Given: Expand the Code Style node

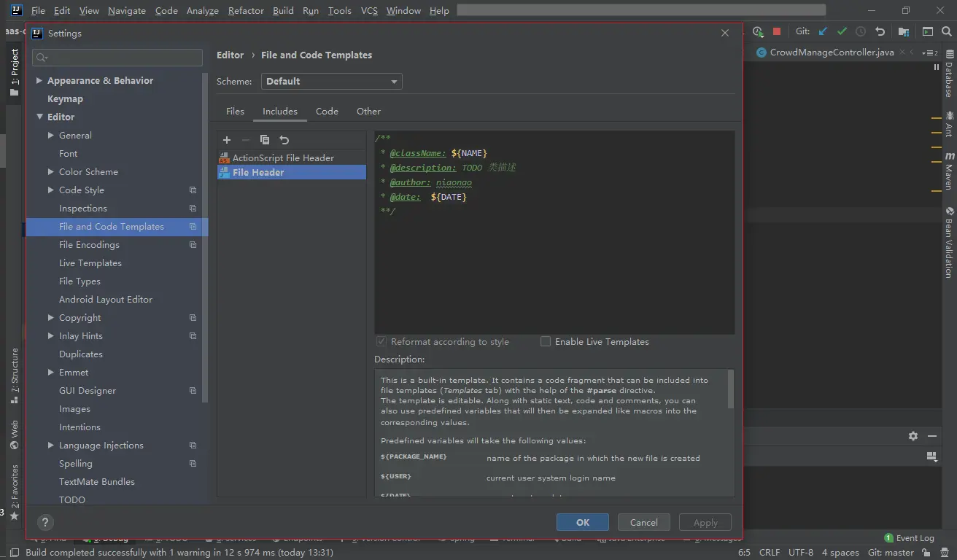Looking at the screenshot, I should [51, 190].
